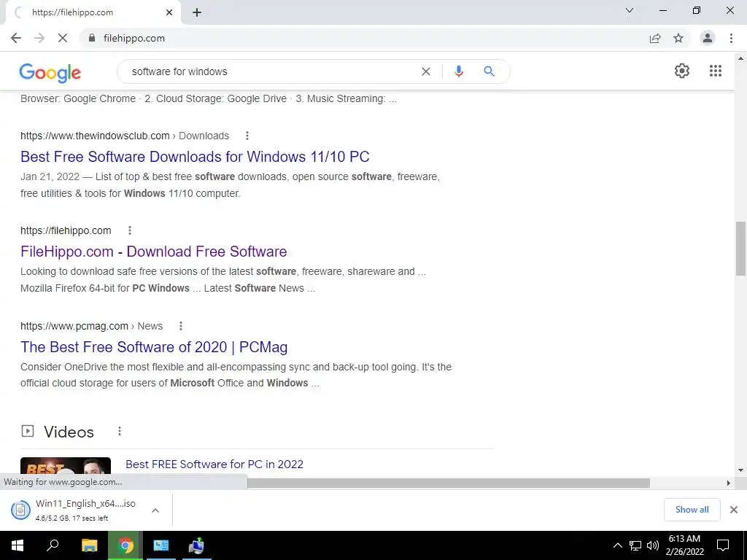The image size is (747, 560).
Task: Open the tab search chevron
Action: 630,10
